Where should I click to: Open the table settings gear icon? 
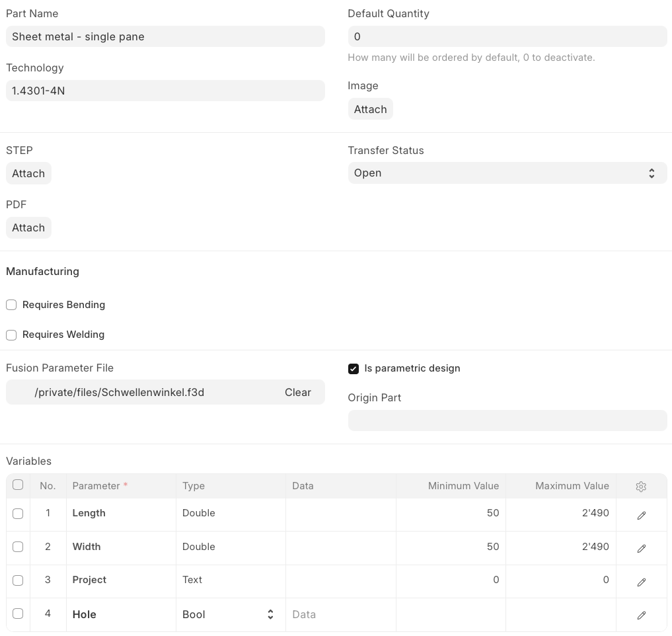pyautogui.click(x=641, y=487)
